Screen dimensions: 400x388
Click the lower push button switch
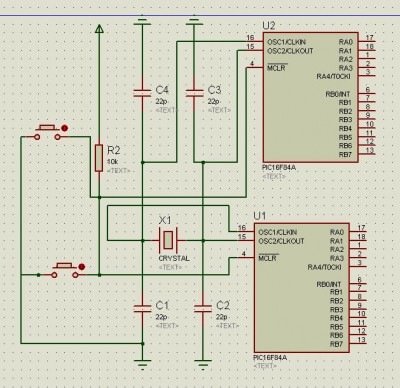point(65,271)
